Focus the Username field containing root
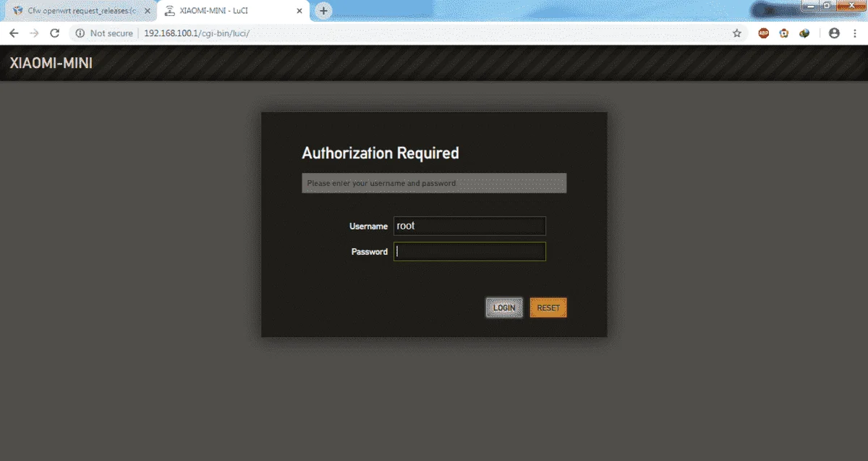The image size is (868, 461). (469, 226)
